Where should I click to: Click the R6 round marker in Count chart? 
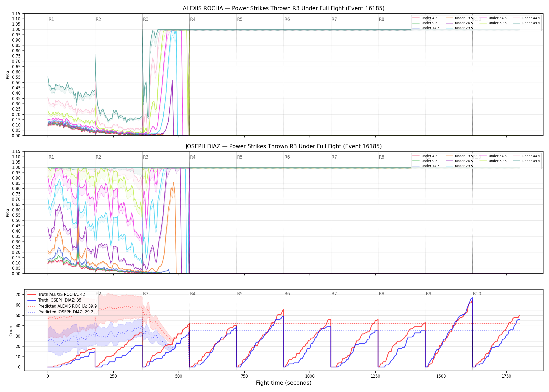287,294
